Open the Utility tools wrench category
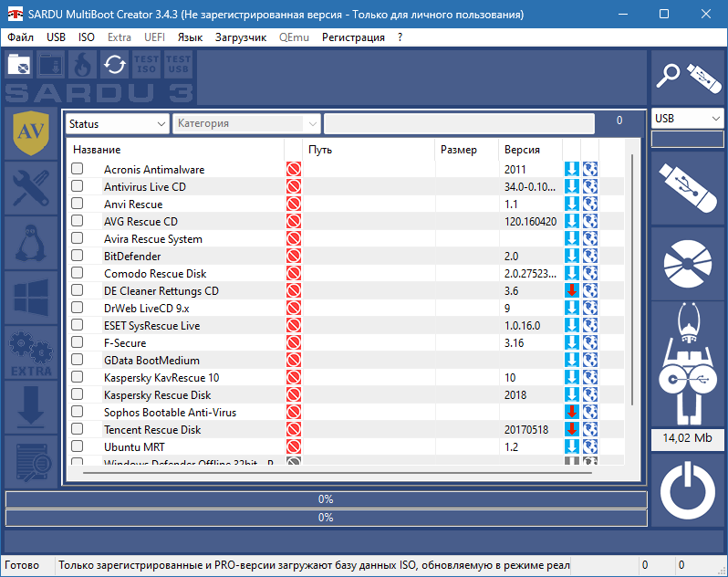728x577 pixels. point(31,188)
